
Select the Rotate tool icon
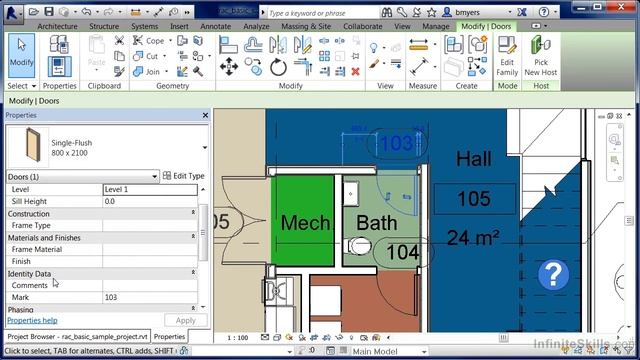278,67
